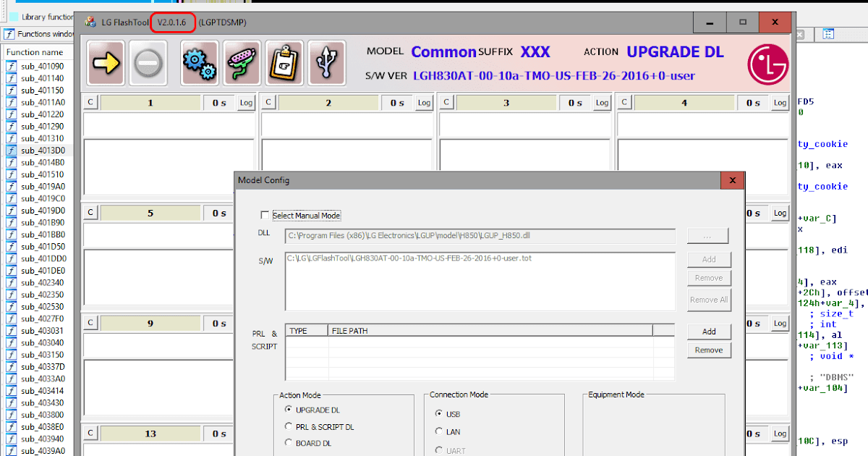Click the FILE PATH column header
Image resolution: width=868 pixels, height=456 pixels.
pyautogui.click(x=490, y=331)
